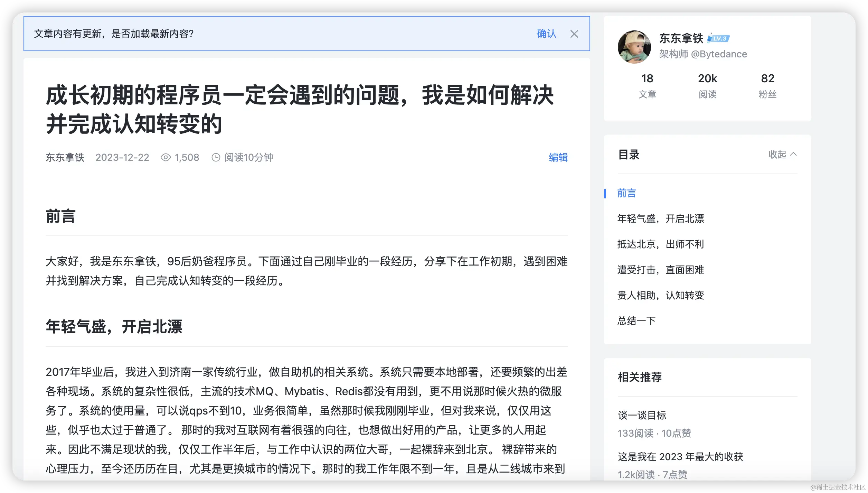Click the LV.3 level badge icon
The width and height of the screenshot is (868, 493).
pos(718,38)
